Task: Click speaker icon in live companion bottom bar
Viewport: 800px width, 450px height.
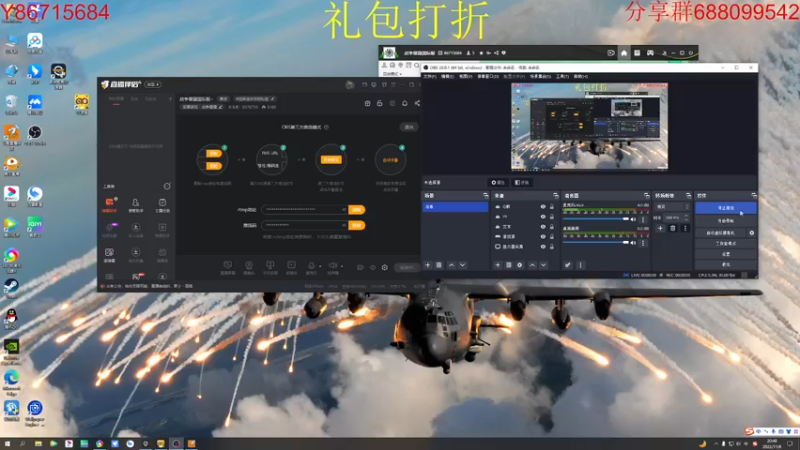Action: [333, 265]
